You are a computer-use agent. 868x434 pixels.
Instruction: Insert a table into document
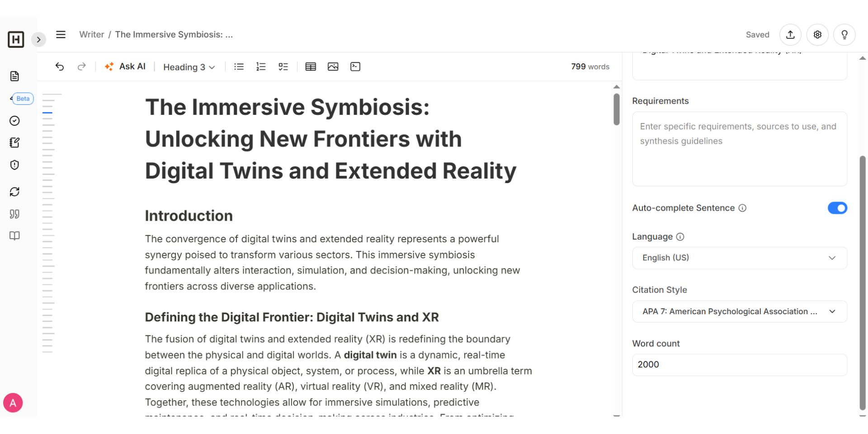click(x=311, y=67)
